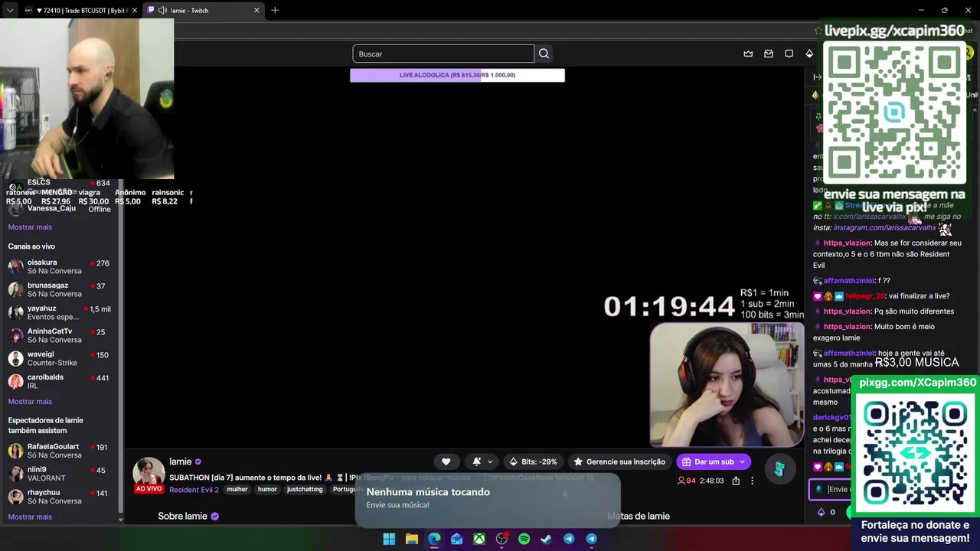
Task: Expand the Dar um sub dropdown arrow
Action: [742, 461]
